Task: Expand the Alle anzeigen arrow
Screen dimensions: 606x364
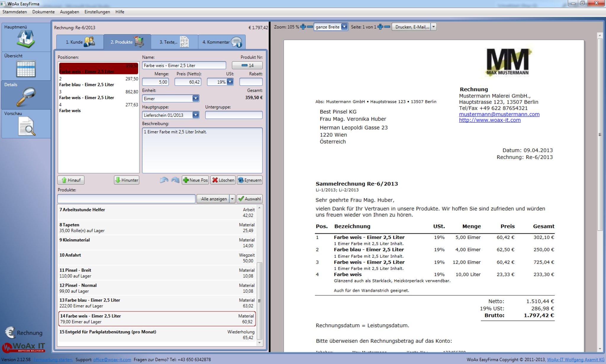Action: pos(232,199)
